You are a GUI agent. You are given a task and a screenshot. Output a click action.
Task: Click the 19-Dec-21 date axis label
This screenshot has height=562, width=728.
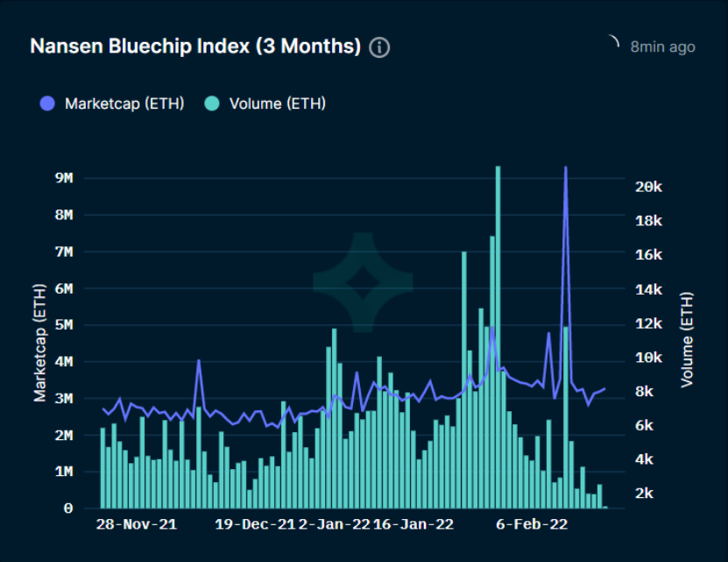pyautogui.click(x=255, y=524)
